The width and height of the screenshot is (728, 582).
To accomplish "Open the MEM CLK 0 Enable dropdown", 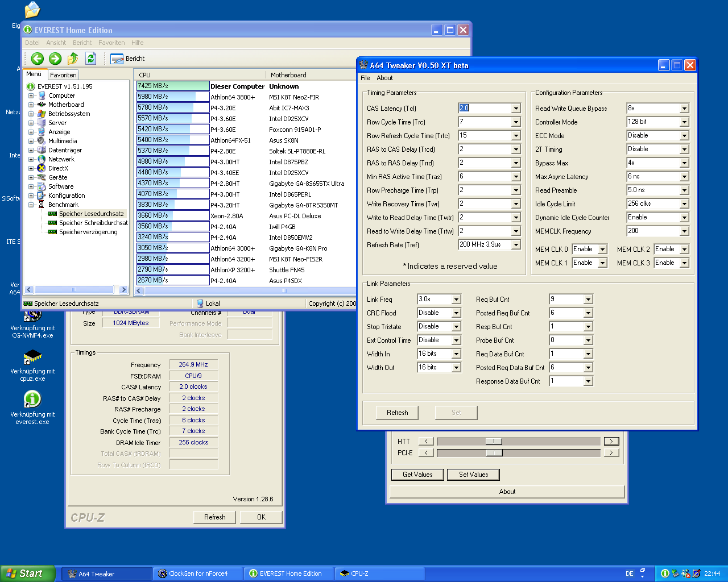I will coord(602,250).
